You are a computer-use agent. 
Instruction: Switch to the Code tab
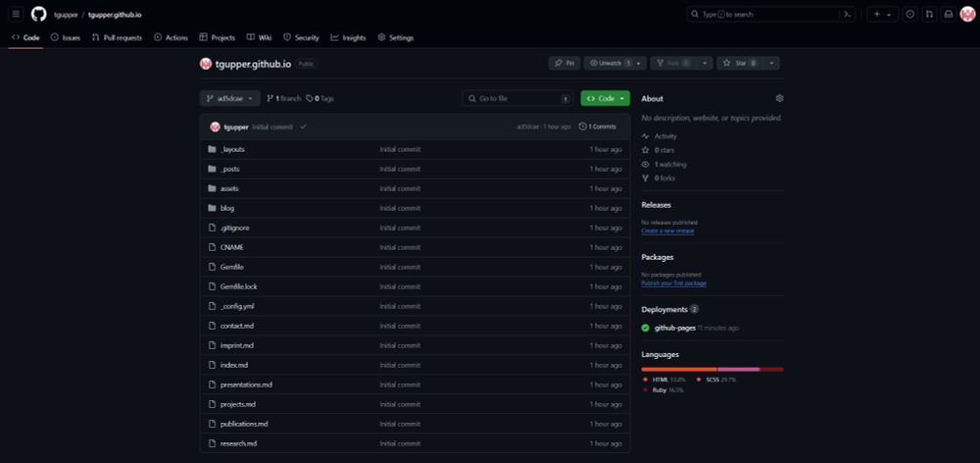coord(25,37)
